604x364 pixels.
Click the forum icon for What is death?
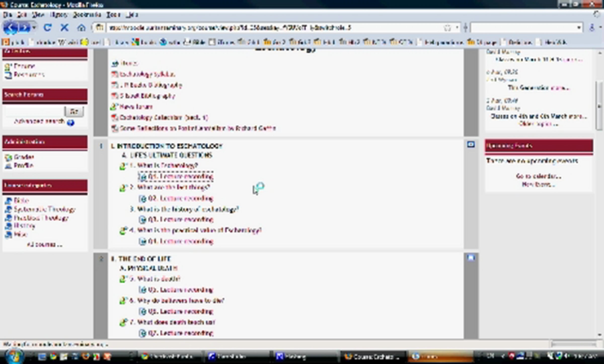[x=123, y=279]
